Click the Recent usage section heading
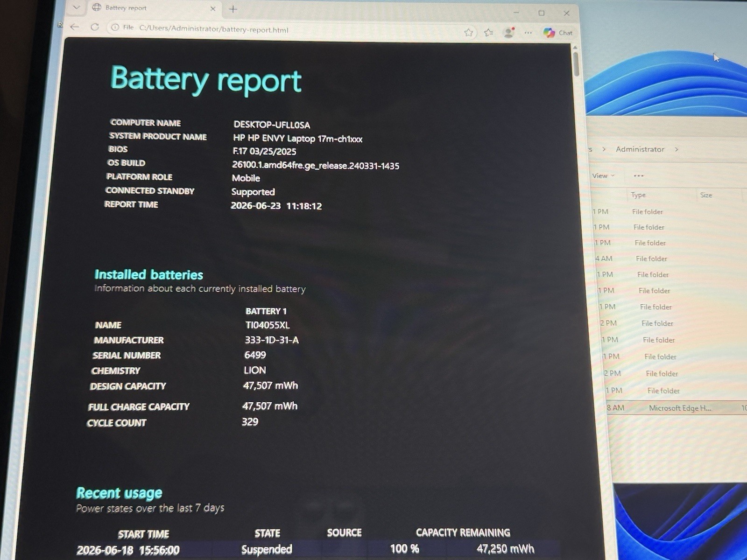The height and width of the screenshot is (560, 747). point(119,493)
